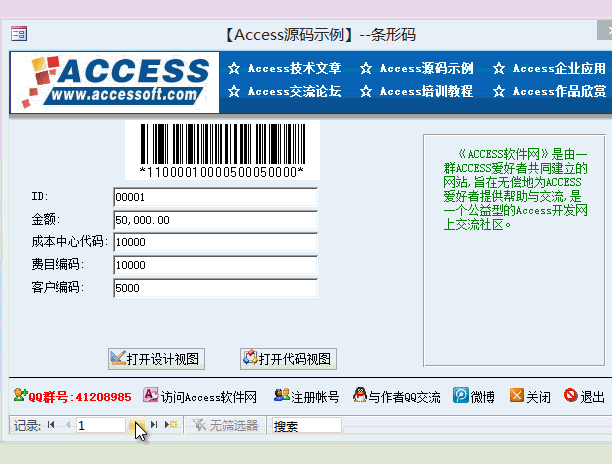Click the green ACCESS软件网 description text
The width and height of the screenshot is (612, 464).
[x=515, y=189]
